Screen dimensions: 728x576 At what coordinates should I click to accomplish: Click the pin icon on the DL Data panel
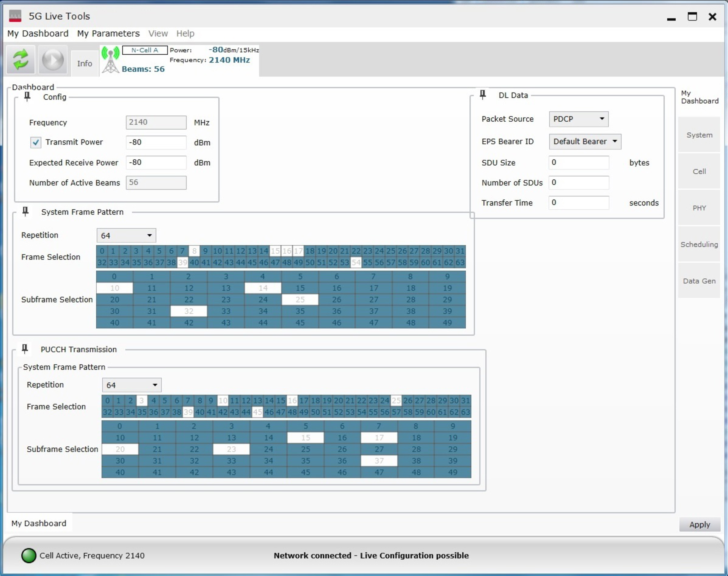[x=483, y=94]
